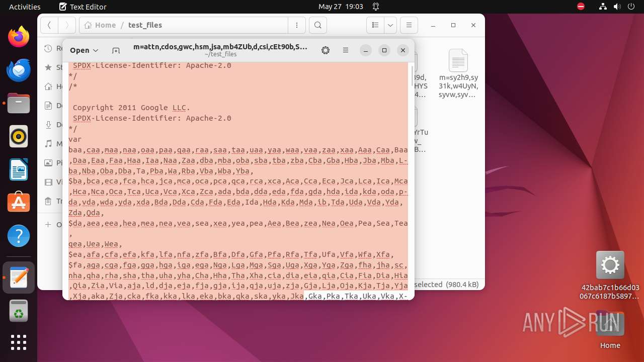This screenshot has width=644, height=362.
Task: Focus Text Editor from the dock
Action: point(19,278)
